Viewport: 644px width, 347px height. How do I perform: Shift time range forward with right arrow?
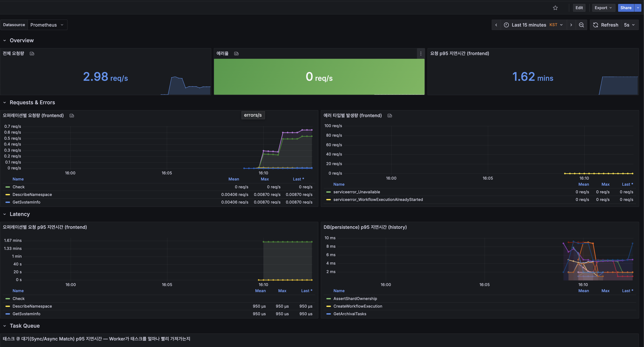[571, 25]
